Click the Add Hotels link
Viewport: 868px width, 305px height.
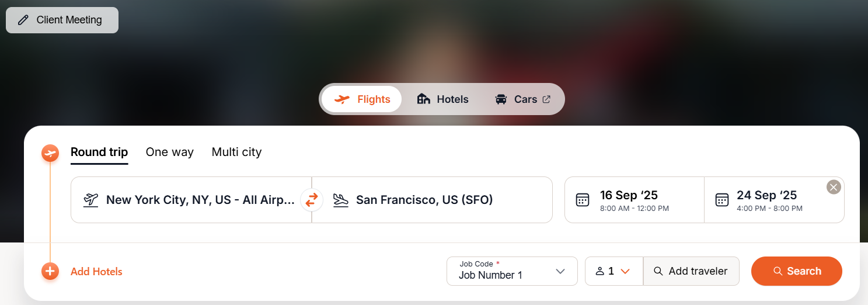click(x=96, y=272)
